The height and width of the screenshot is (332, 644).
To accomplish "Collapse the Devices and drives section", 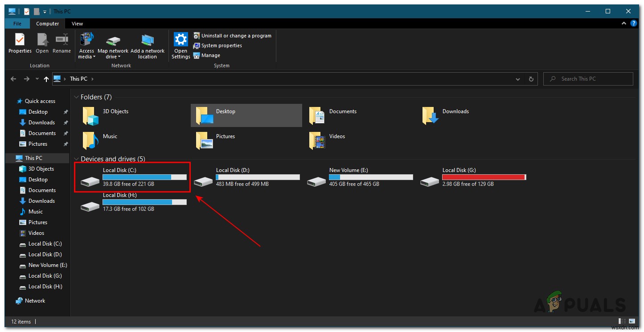I will [76, 159].
